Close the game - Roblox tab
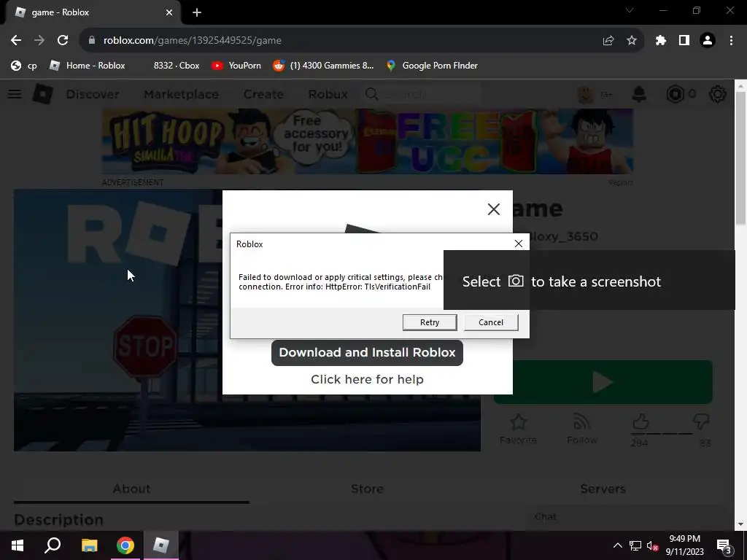This screenshot has width=747, height=560. [x=169, y=12]
